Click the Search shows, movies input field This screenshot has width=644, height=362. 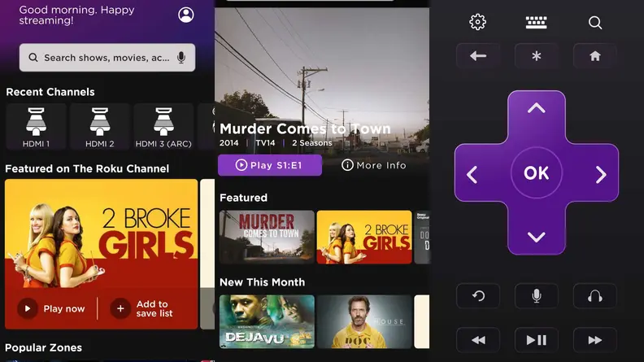107,58
